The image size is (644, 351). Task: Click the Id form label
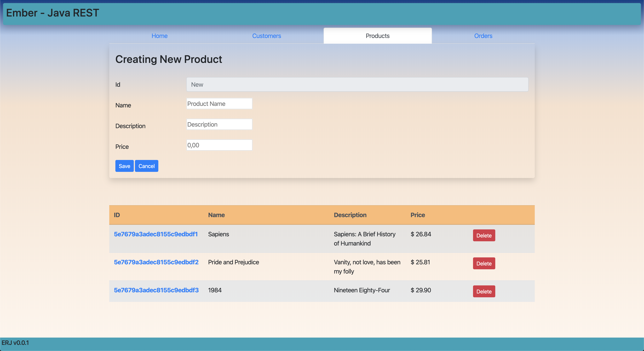tap(118, 85)
